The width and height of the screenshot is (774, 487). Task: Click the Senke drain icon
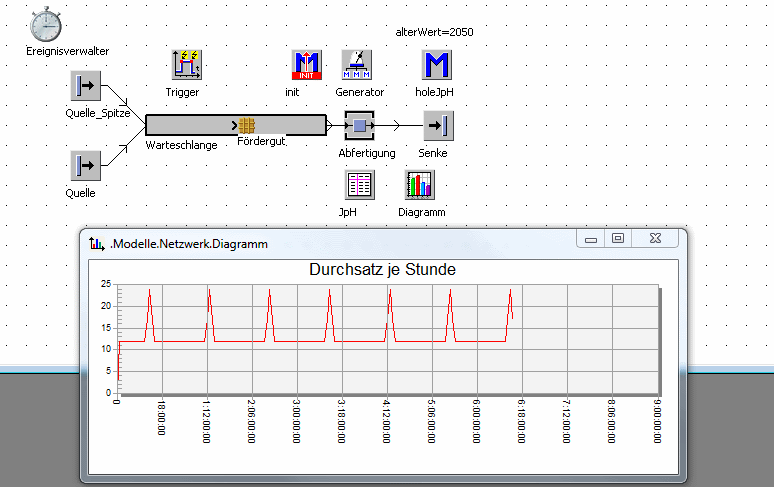point(437,125)
